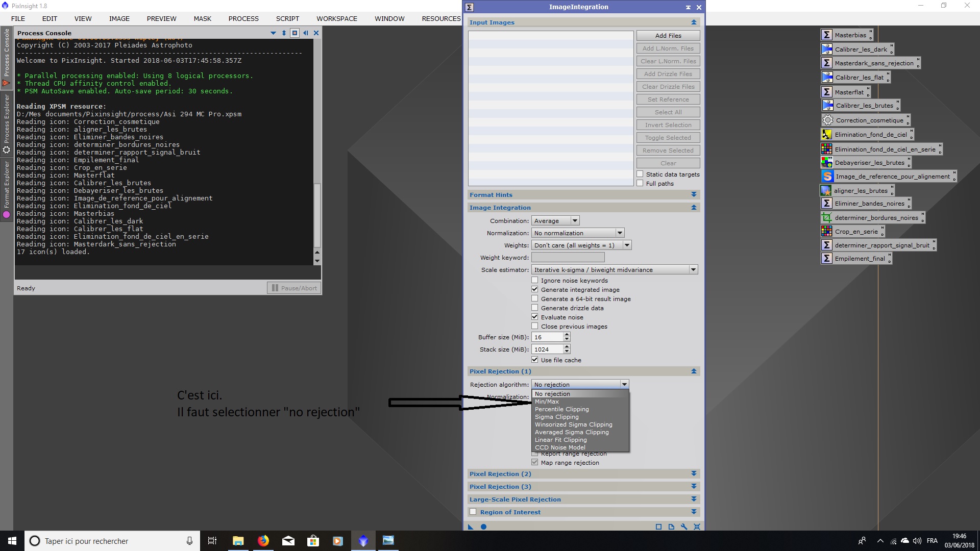Screen dimensions: 980x551
Task: Uncheck the Evaluate noise checkbox
Action: pyautogui.click(x=535, y=317)
